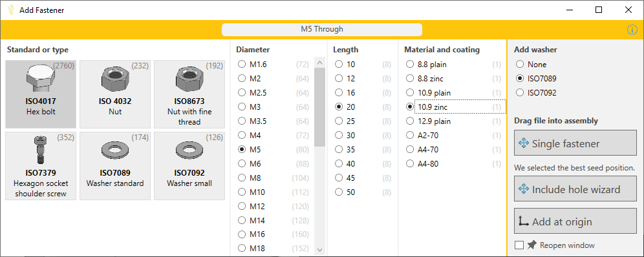The height and width of the screenshot is (257, 644).
Task: Click the Add Fastener app icon in the title bar
Action: click(x=11, y=10)
